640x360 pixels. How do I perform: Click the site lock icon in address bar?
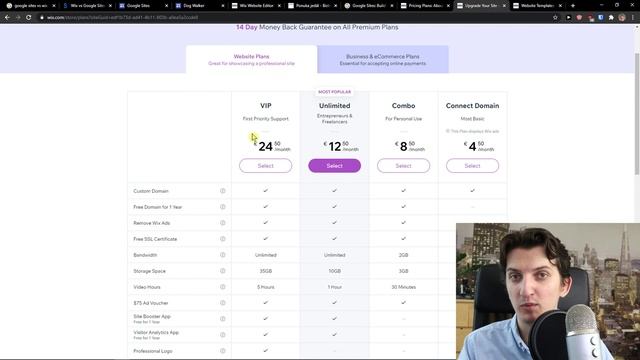tap(42, 18)
